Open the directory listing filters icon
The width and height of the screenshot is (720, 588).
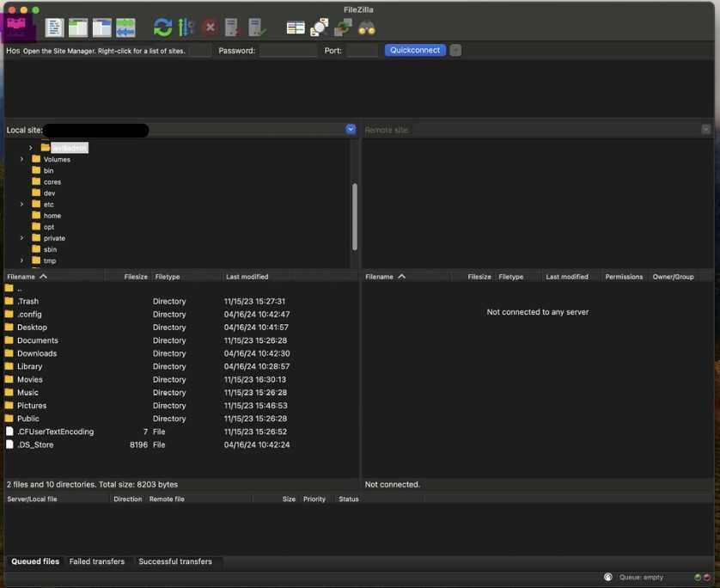[296, 28]
